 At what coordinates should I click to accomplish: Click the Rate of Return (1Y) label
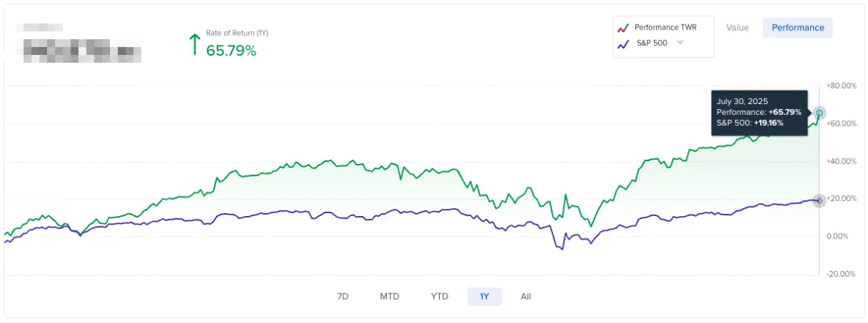click(x=237, y=33)
